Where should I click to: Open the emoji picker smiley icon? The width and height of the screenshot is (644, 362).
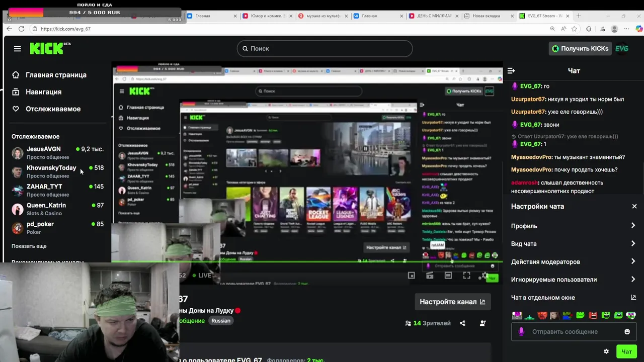627,332
